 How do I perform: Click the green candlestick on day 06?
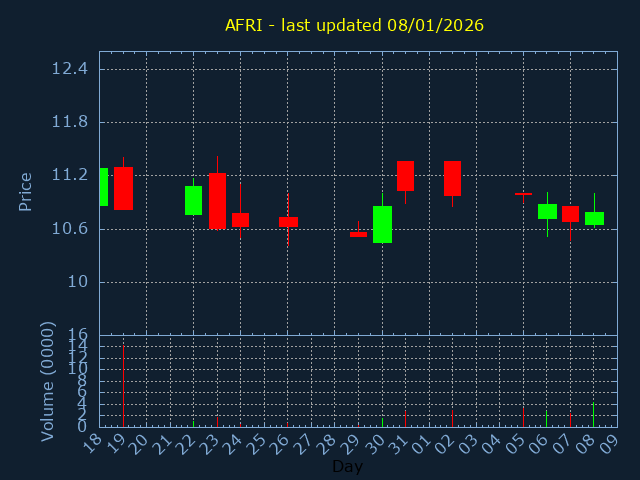click(x=547, y=211)
